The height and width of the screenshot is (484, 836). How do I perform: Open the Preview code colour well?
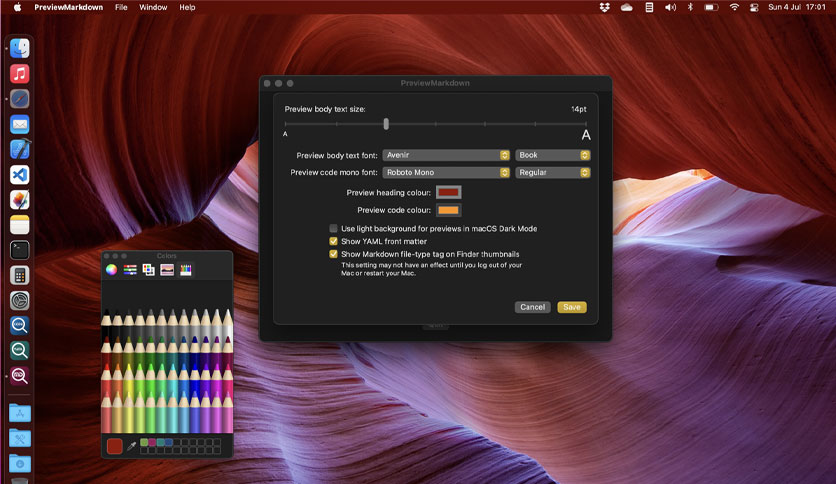click(x=448, y=210)
